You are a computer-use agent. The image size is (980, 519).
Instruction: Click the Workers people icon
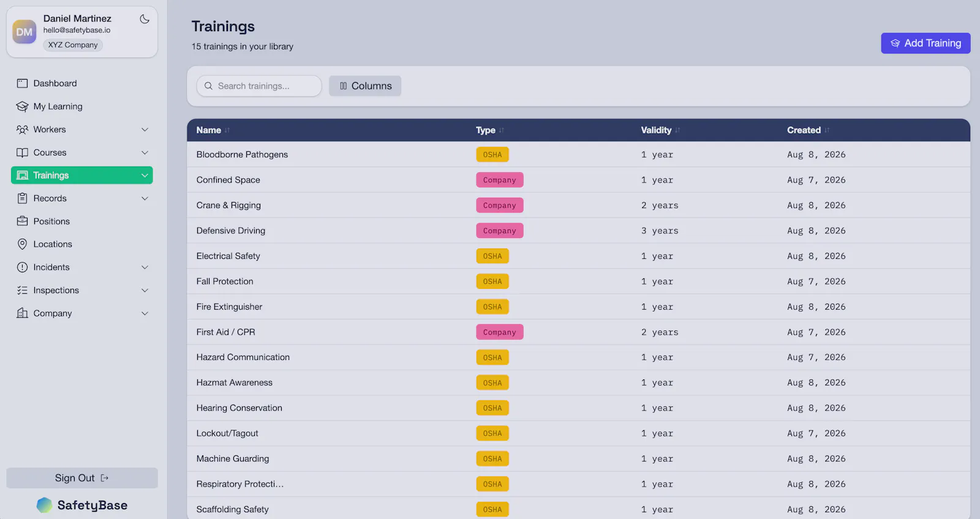click(x=23, y=130)
